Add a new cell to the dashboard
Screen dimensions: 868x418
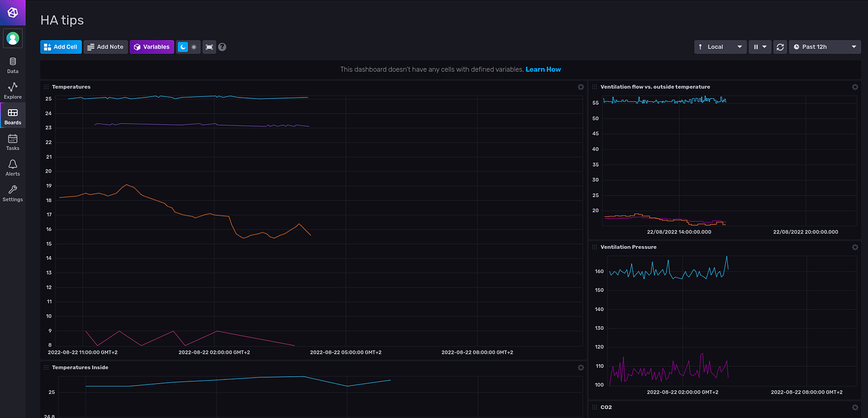click(60, 47)
